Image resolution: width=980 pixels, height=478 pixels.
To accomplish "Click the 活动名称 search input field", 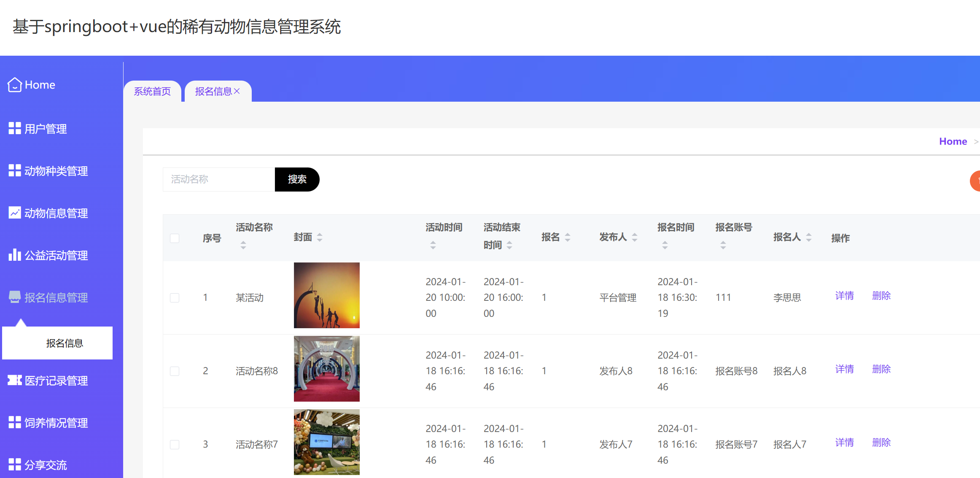I will click(x=218, y=179).
